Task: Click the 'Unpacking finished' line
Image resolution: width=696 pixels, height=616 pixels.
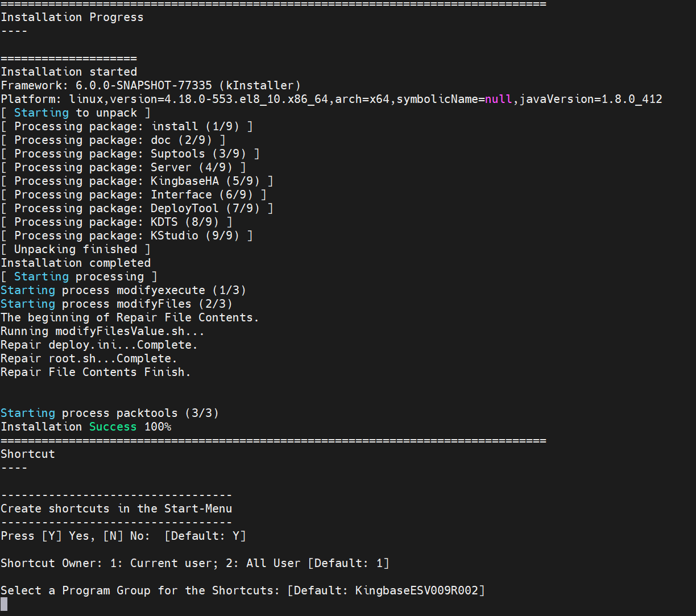Action: click(x=76, y=249)
